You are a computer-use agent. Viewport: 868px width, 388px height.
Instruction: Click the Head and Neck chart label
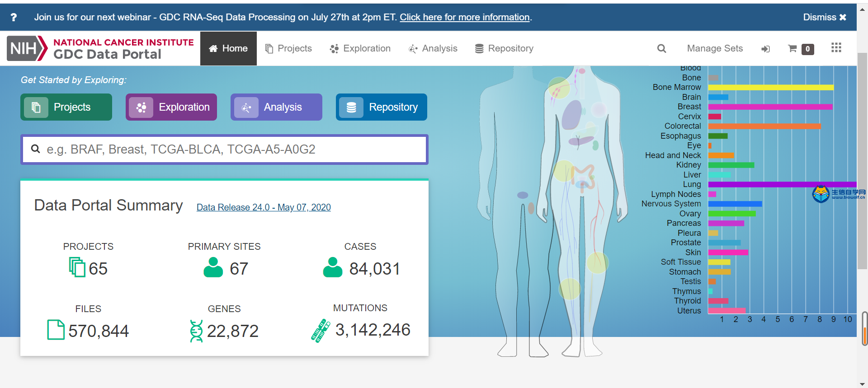(673, 155)
